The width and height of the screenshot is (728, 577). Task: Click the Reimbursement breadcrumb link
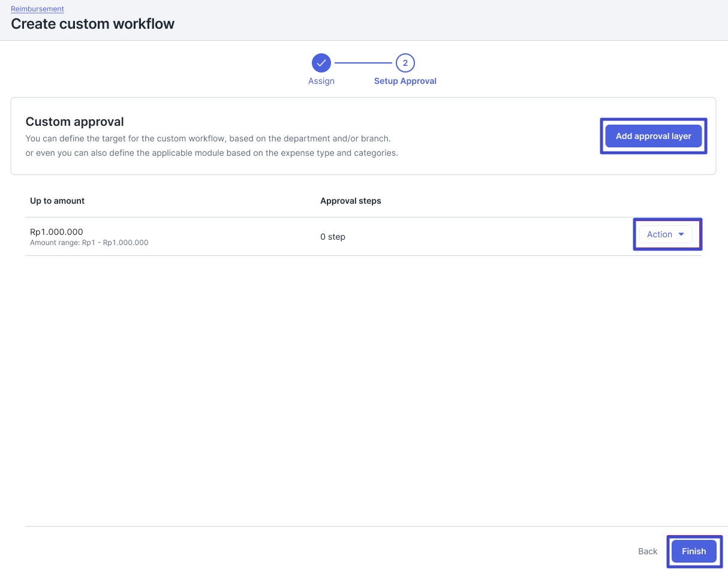(x=37, y=9)
